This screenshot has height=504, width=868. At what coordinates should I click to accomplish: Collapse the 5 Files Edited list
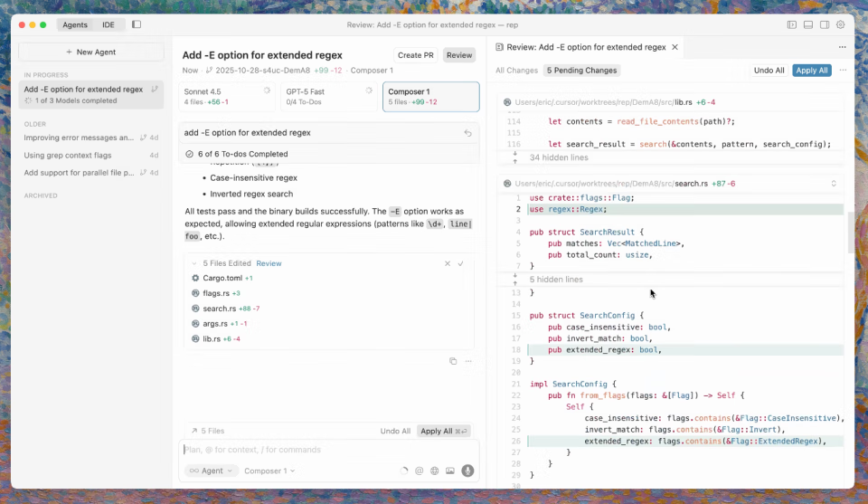click(193, 263)
